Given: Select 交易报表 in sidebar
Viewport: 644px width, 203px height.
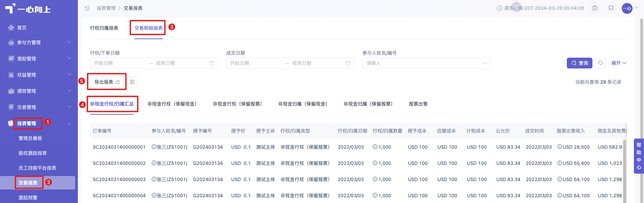Looking at the screenshot, I should pos(28,183).
